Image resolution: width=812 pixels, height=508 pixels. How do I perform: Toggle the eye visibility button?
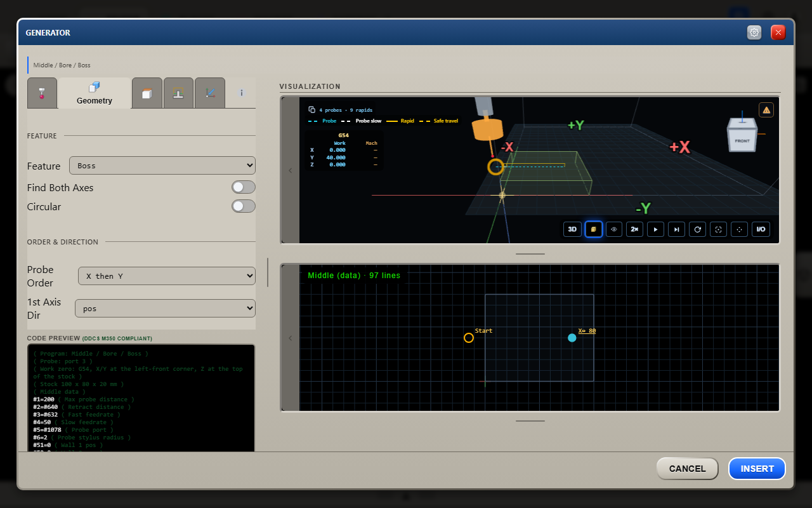pos(614,229)
